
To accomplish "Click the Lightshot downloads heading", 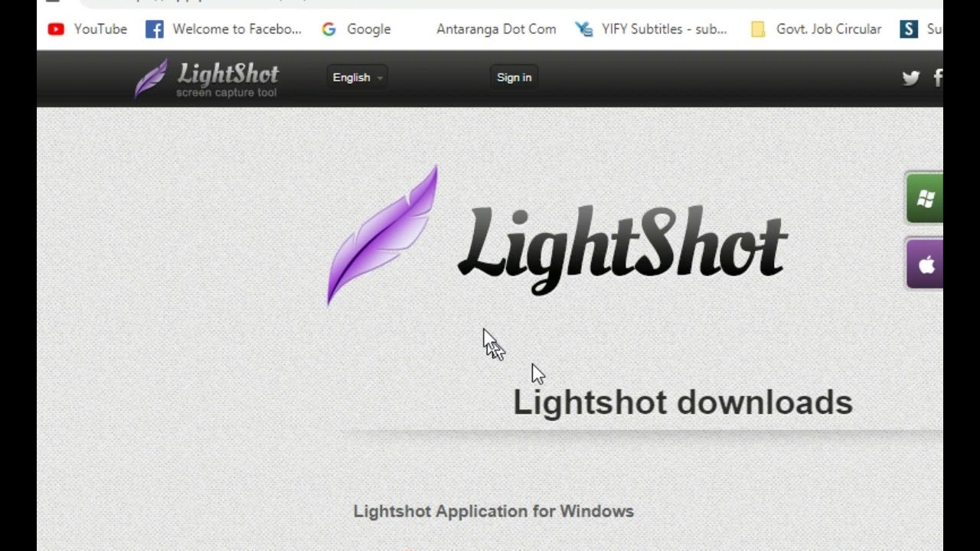I will pos(683,403).
